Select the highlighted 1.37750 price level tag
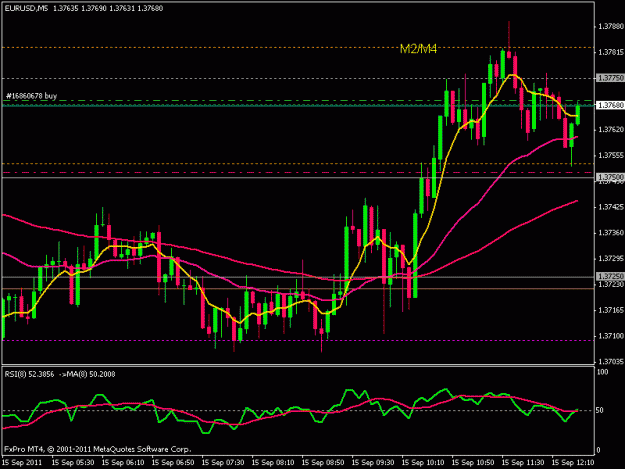This screenshot has height=469, width=625. coord(610,78)
